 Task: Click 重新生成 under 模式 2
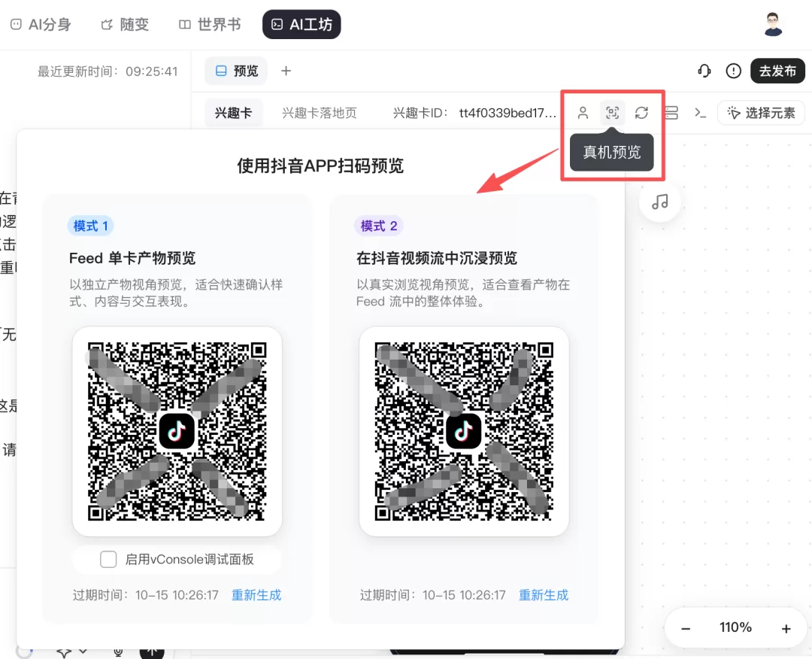544,595
